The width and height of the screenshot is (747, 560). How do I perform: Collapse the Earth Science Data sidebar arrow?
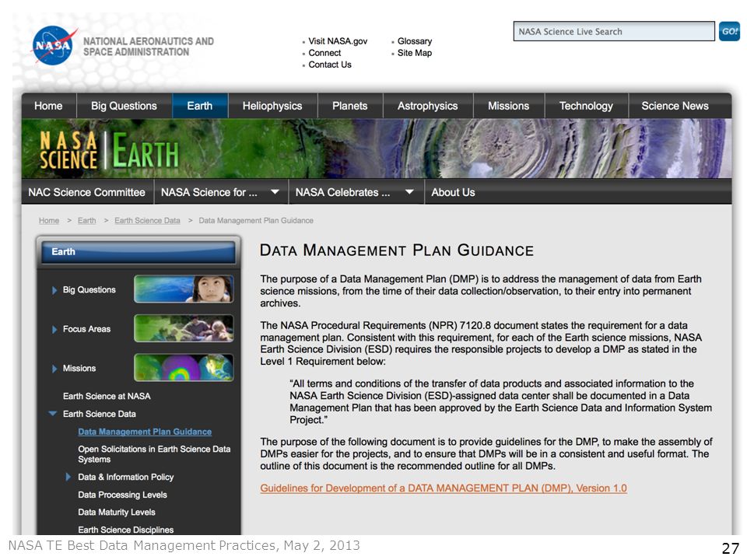53,413
